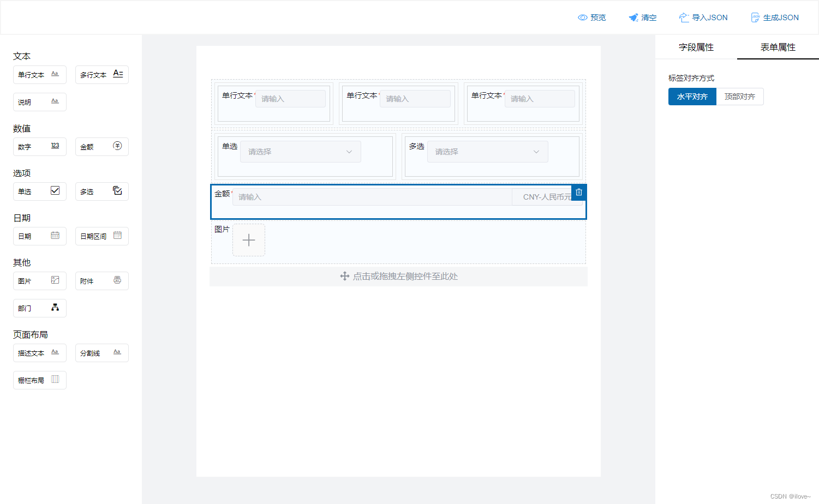Screen dimensions: 819x504
Task: Add the 图片 component from the palette
Action: (40, 281)
